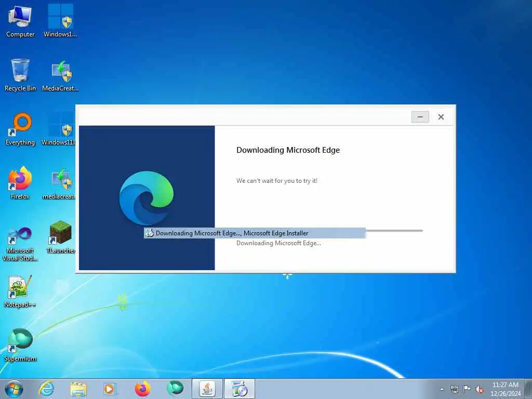Click the Show desktop strip at taskbar end

[528, 389]
